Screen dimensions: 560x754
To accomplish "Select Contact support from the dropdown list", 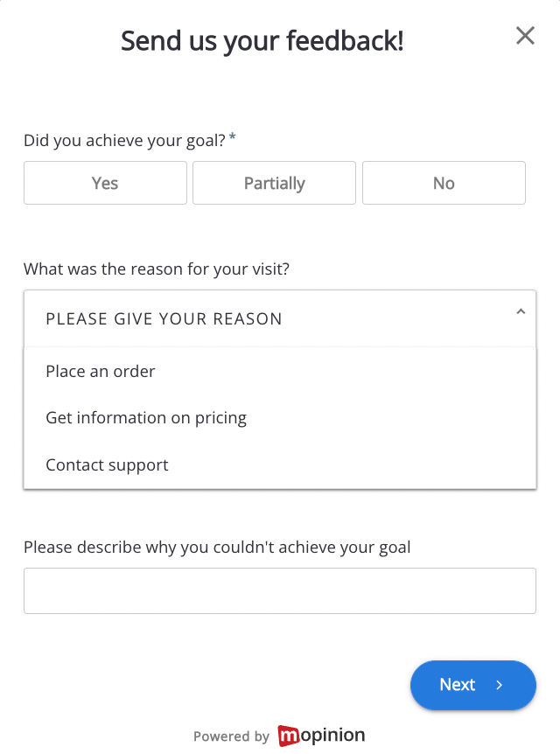I will (x=107, y=464).
